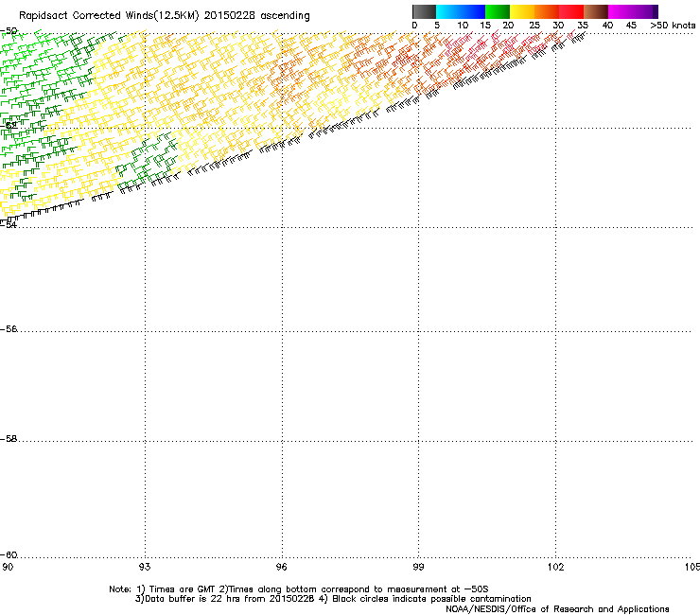Click longitude label 96
Image resolution: width=700 pixels, height=615 pixels.
point(282,567)
